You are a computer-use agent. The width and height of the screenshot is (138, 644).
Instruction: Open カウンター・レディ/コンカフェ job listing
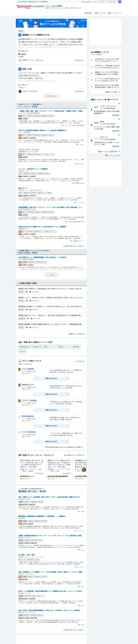coord(29,150)
